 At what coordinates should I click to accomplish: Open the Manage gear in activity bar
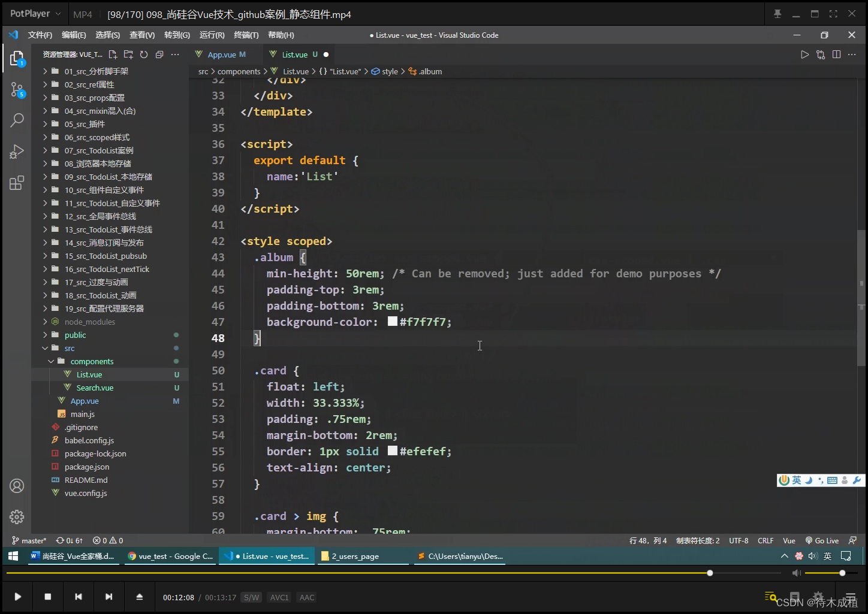[17, 516]
